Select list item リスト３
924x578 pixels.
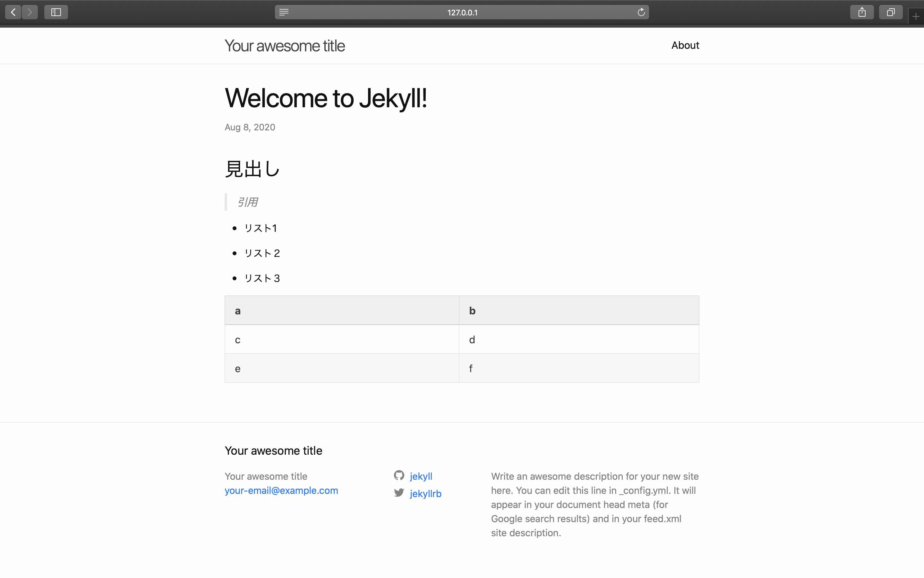(262, 278)
